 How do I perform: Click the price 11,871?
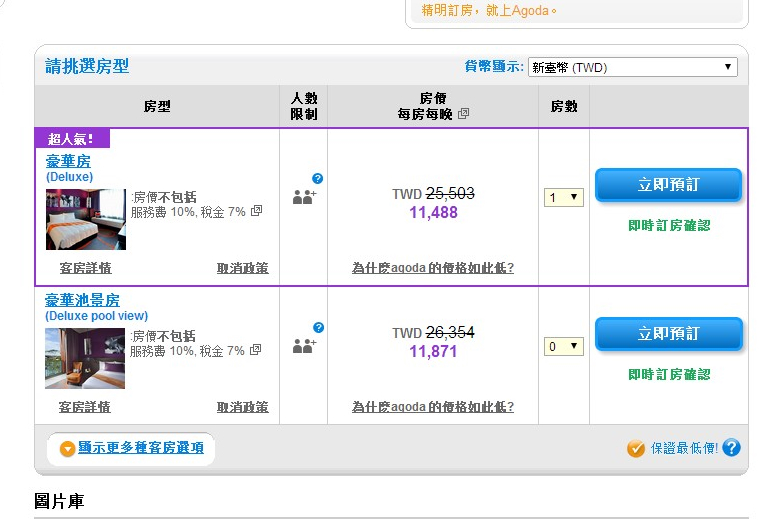433,352
